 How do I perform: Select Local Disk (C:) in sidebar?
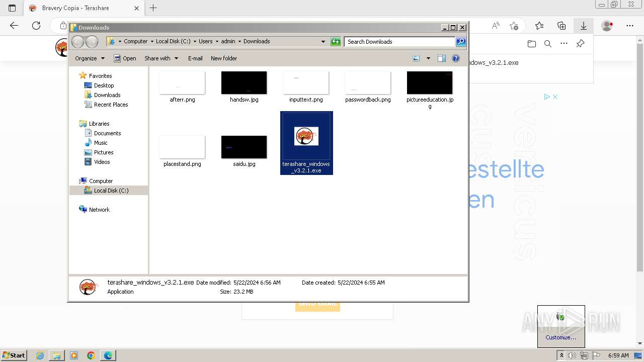pyautogui.click(x=111, y=191)
